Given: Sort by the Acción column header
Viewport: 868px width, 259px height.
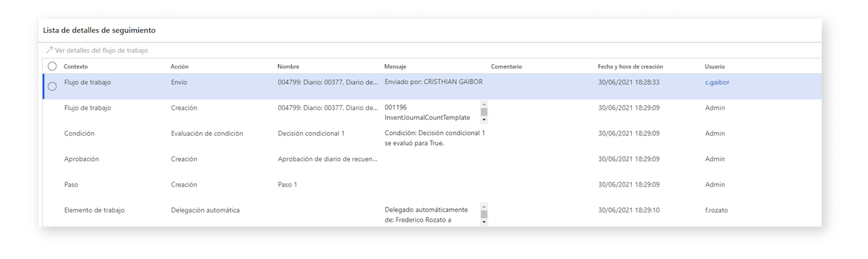Looking at the screenshot, I should click(180, 66).
